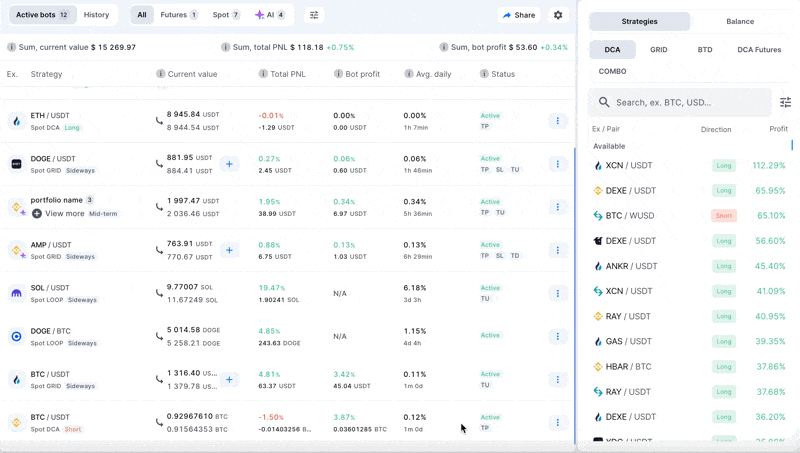Toggle the AI bots filter
Screen dimensions: 800x453
coord(269,15)
